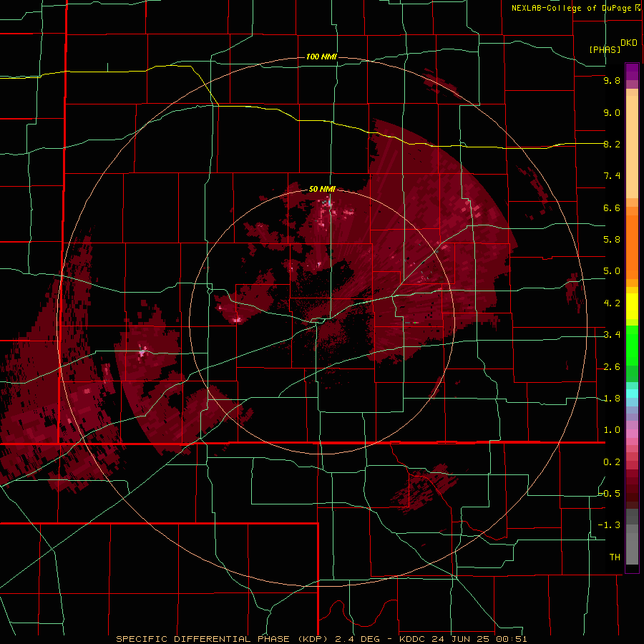Image resolution: width=644 pixels, height=644 pixels.
Task: Click the 7.4 scale value
Action: pos(612,176)
